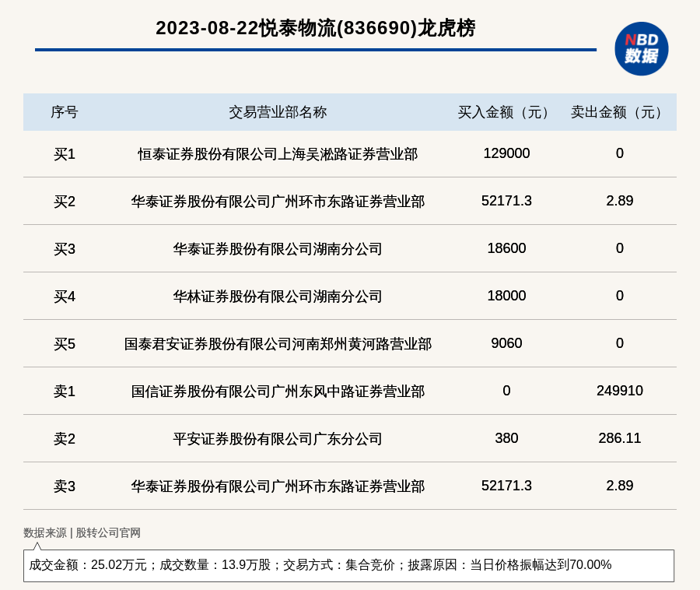The height and width of the screenshot is (590, 700).
Task: Click the 数据来源 label
Action: 44,532
